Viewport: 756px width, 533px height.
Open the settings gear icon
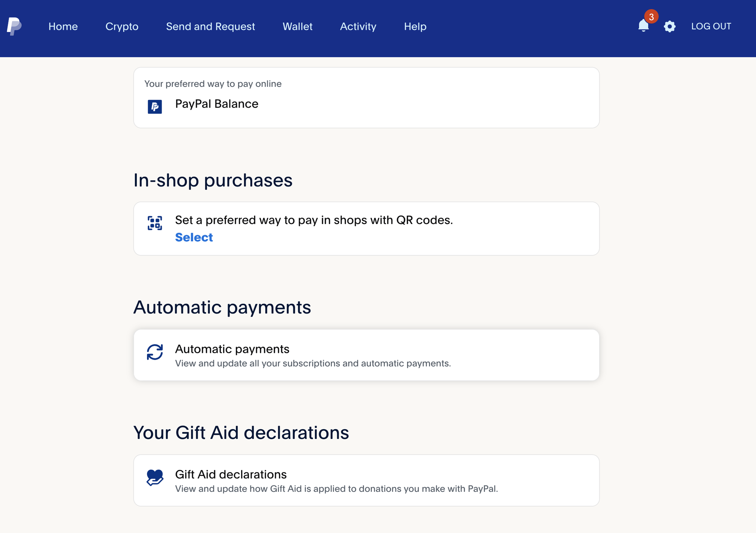[x=669, y=26]
